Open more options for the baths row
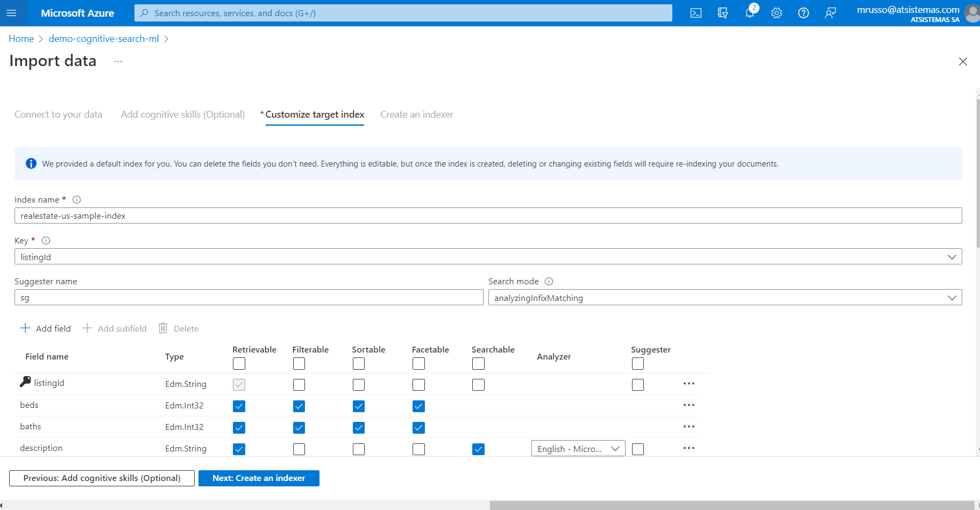The width and height of the screenshot is (980, 510). click(689, 427)
